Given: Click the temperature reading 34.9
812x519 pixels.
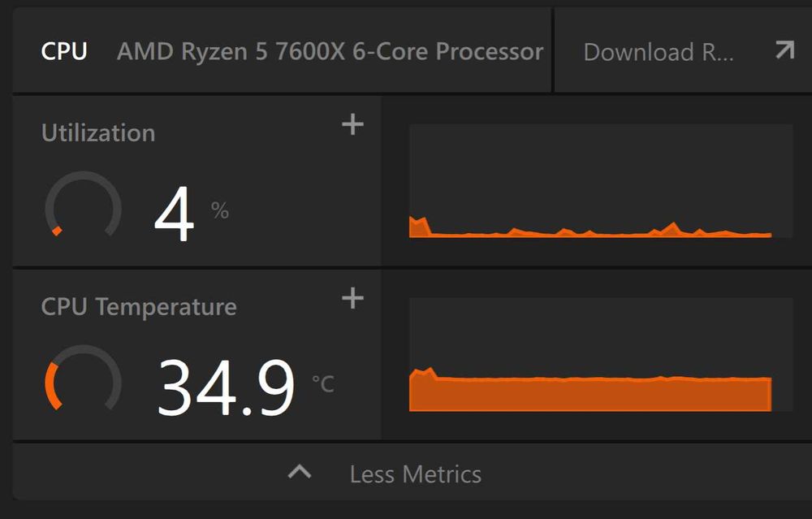Looking at the screenshot, I should (x=226, y=387).
